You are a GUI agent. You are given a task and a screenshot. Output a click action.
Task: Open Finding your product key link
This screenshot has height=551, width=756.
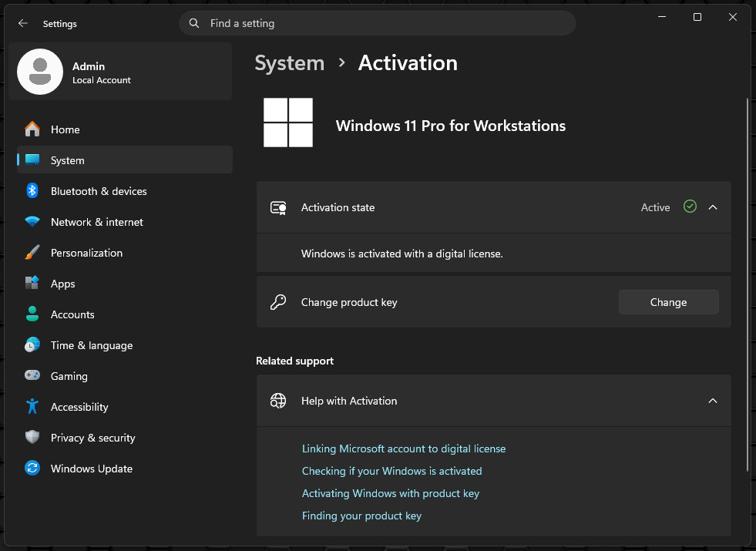(x=361, y=516)
